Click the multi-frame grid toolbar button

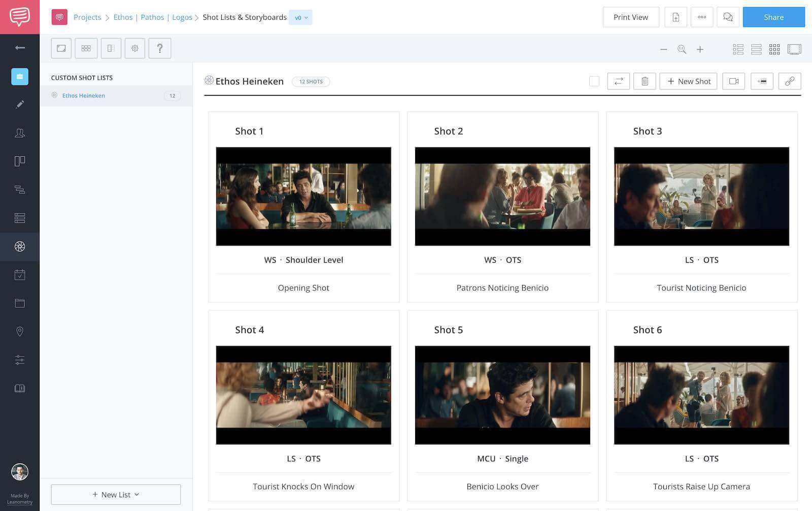86,48
